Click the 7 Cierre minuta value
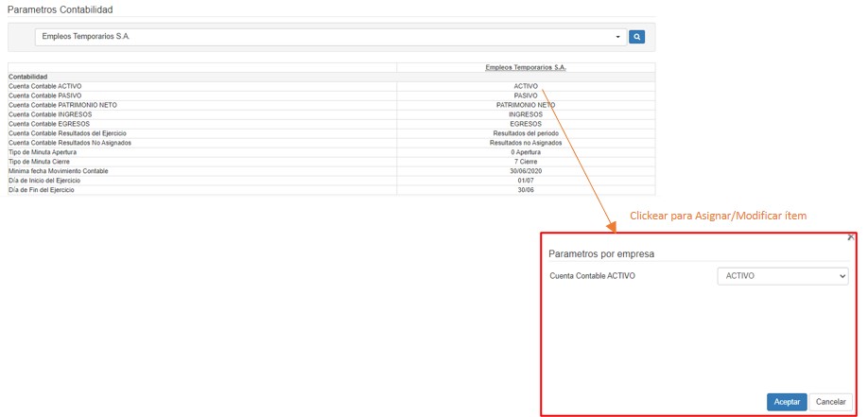This screenshot has width=868, height=417. (526, 162)
